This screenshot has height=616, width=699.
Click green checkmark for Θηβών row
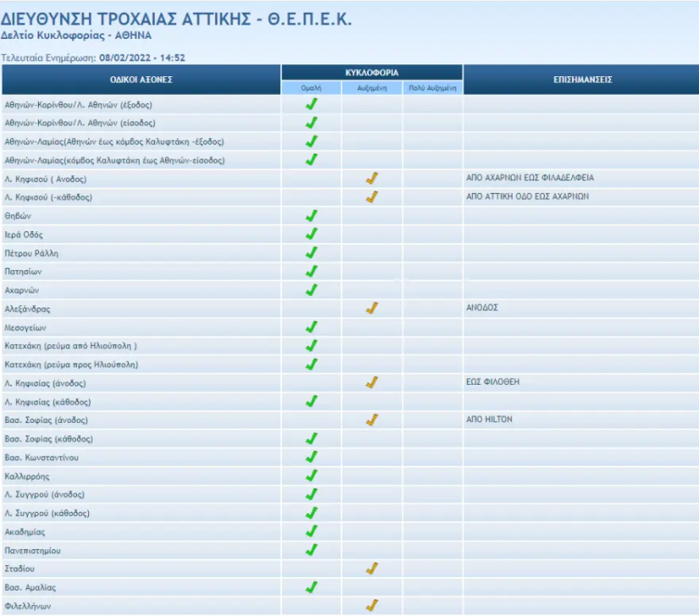(311, 215)
